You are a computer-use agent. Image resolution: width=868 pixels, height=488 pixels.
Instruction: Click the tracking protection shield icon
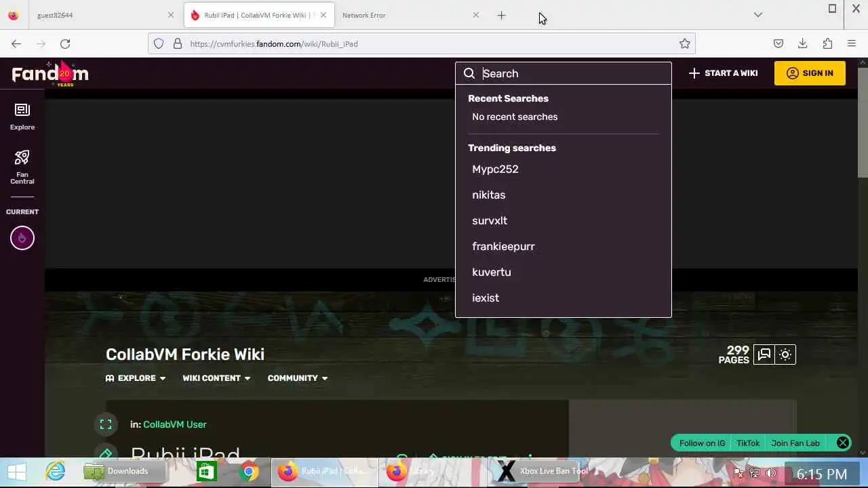(x=159, y=43)
